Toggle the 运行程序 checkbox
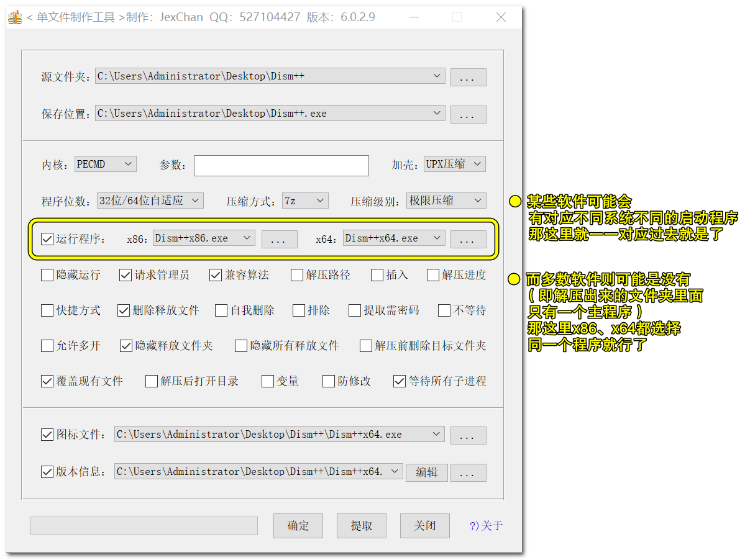The width and height of the screenshot is (745, 560). point(47,238)
